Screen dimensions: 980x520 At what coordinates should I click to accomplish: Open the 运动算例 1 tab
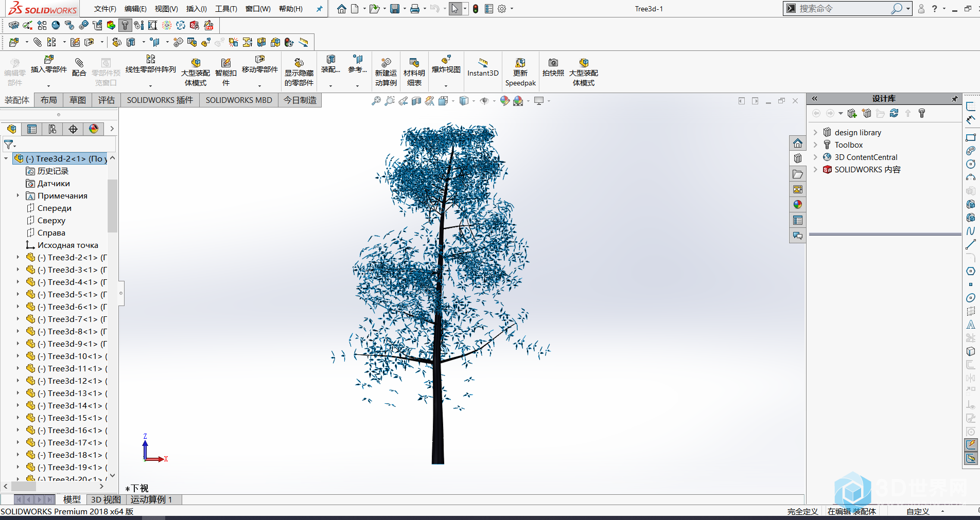151,499
